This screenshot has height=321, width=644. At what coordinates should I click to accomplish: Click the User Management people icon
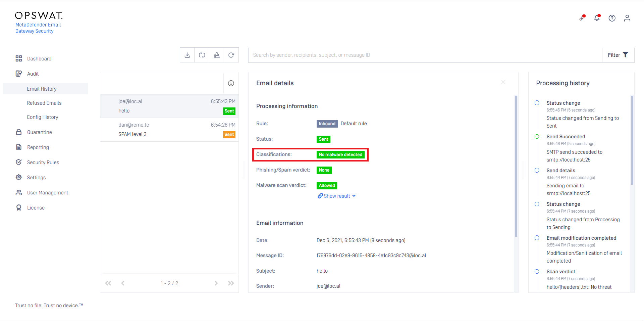[19, 192]
